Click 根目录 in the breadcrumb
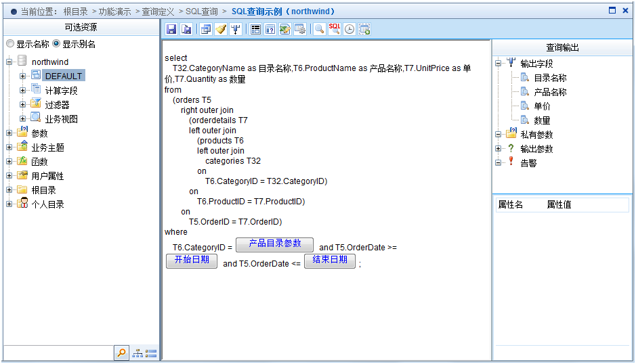 click(76, 12)
